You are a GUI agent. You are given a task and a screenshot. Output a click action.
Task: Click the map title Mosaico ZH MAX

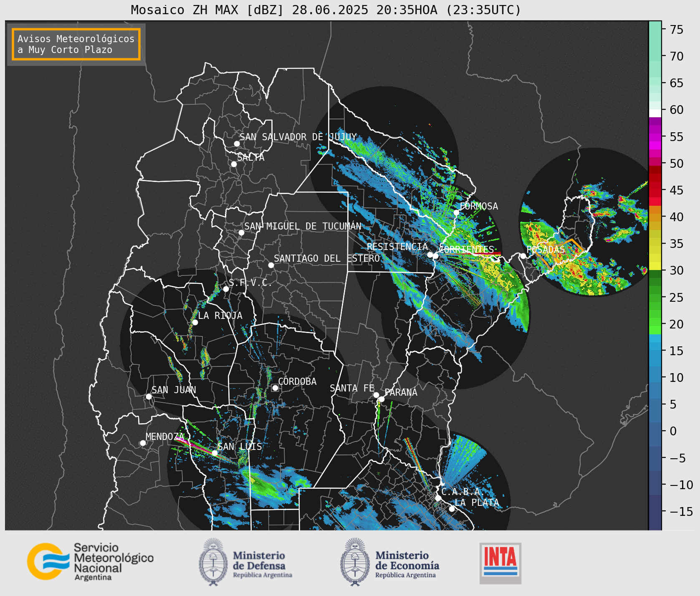tap(326, 10)
